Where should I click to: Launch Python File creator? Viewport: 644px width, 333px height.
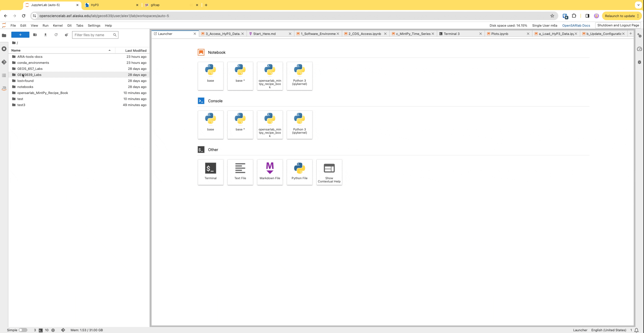300,171
